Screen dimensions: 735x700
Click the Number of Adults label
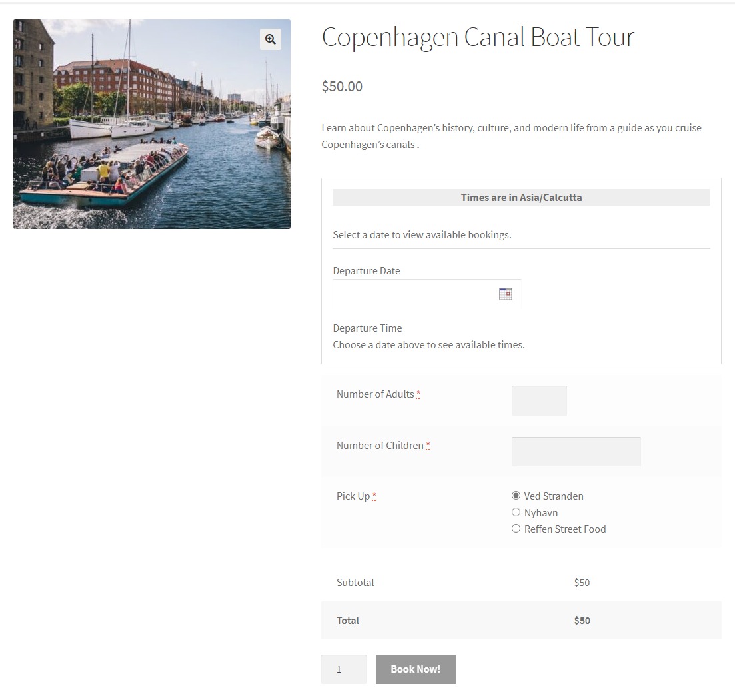pyautogui.click(x=375, y=394)
